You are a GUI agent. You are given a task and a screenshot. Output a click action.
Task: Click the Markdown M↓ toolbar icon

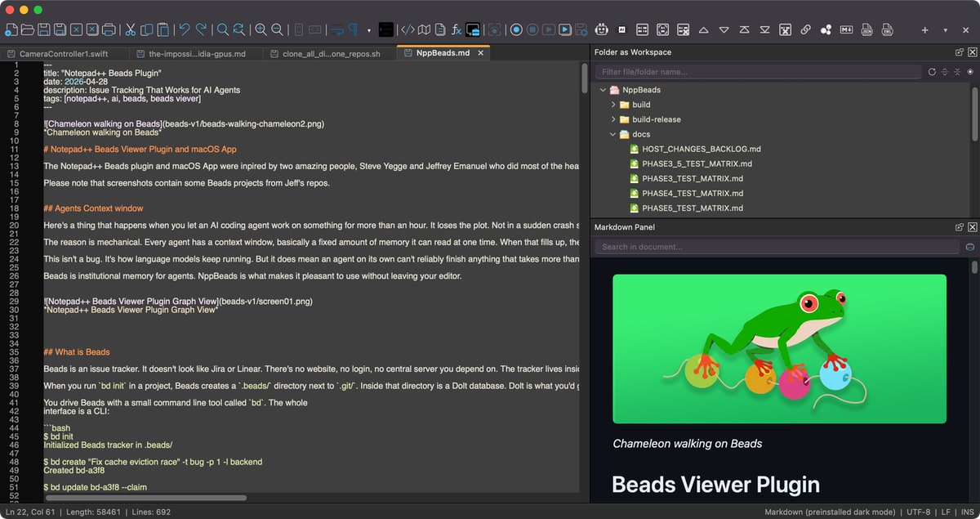click(x=846, y=30)
